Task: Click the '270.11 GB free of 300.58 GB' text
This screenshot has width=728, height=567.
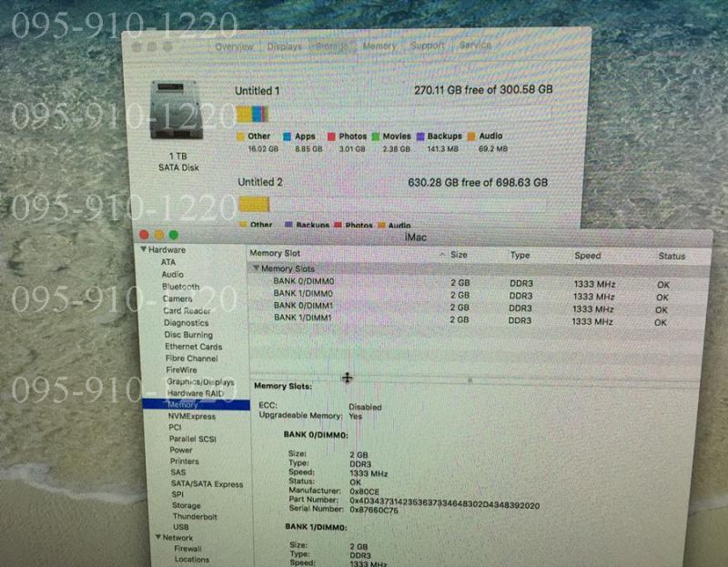Action: [x=483, y=89]
